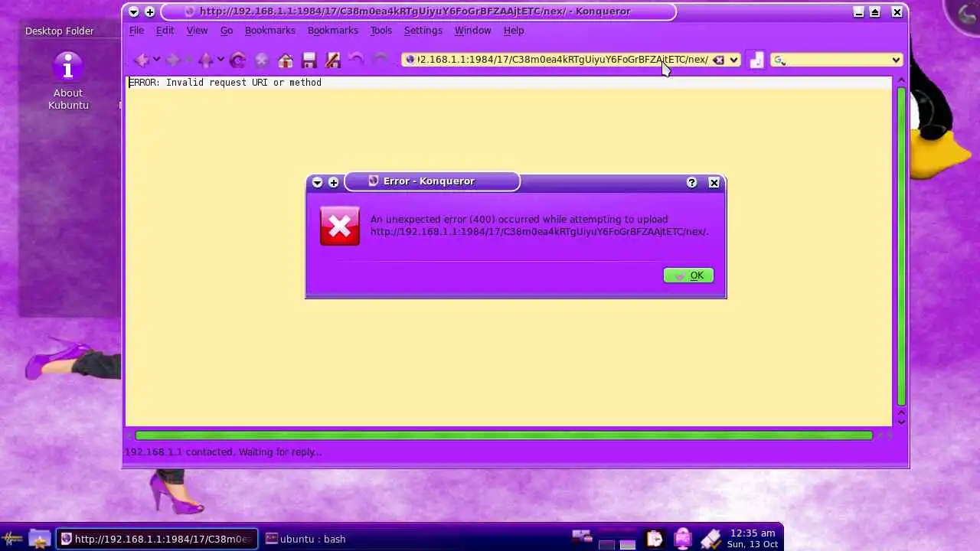Click the Stop loading toolbar icon
The height and width of the screenshot is (551, 980).
[261, 60]
